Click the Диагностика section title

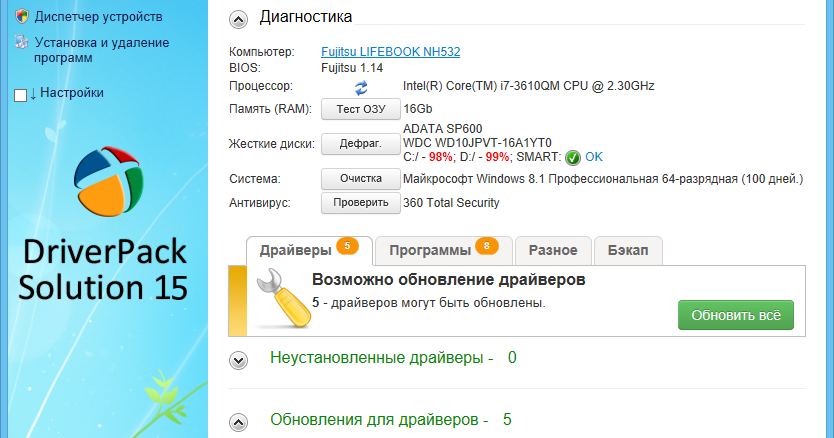click(x=306, y=16)
